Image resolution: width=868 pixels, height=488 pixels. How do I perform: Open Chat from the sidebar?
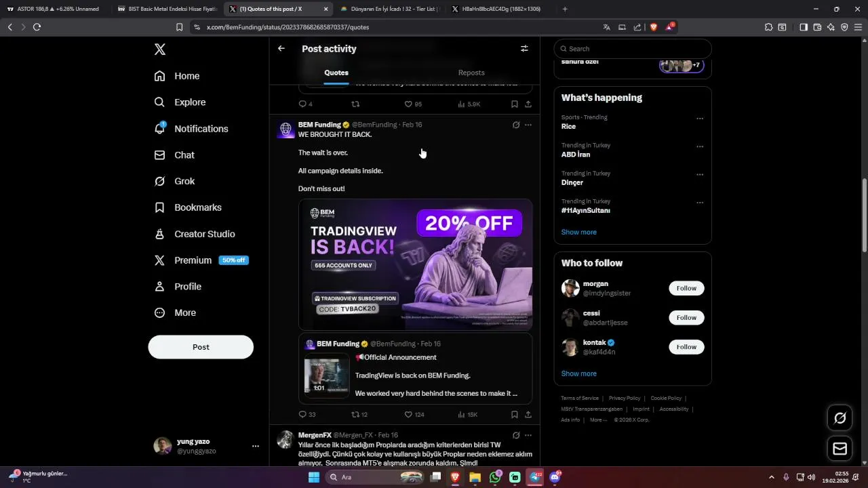point(174,155)
